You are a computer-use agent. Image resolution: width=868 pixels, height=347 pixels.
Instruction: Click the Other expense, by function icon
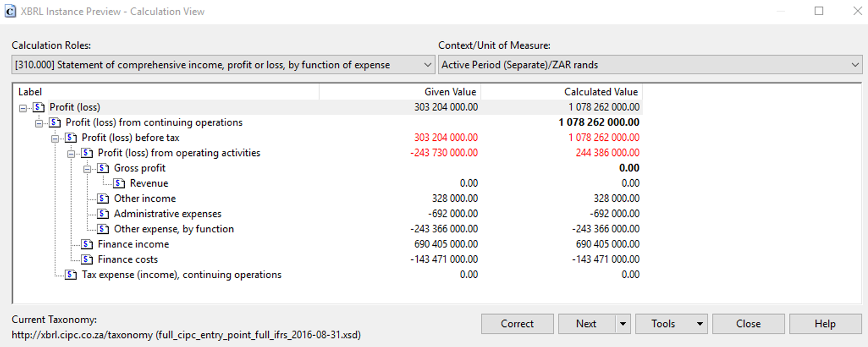(x=103, y=229)
